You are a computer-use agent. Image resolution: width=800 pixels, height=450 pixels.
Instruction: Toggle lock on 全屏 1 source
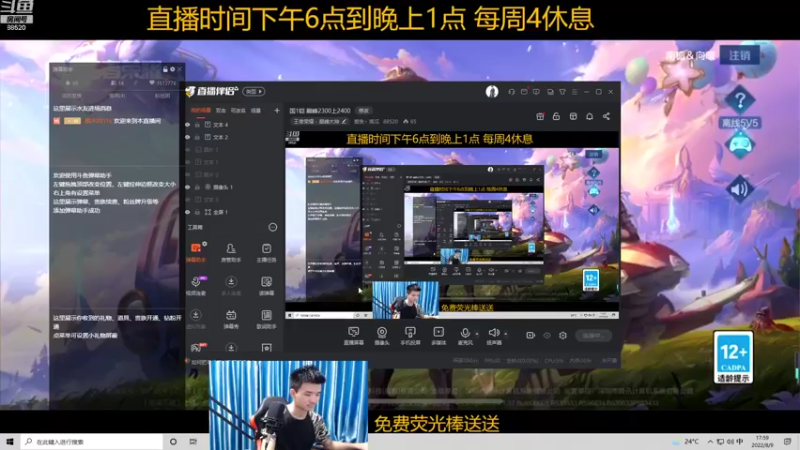click(x=197, y=212)
